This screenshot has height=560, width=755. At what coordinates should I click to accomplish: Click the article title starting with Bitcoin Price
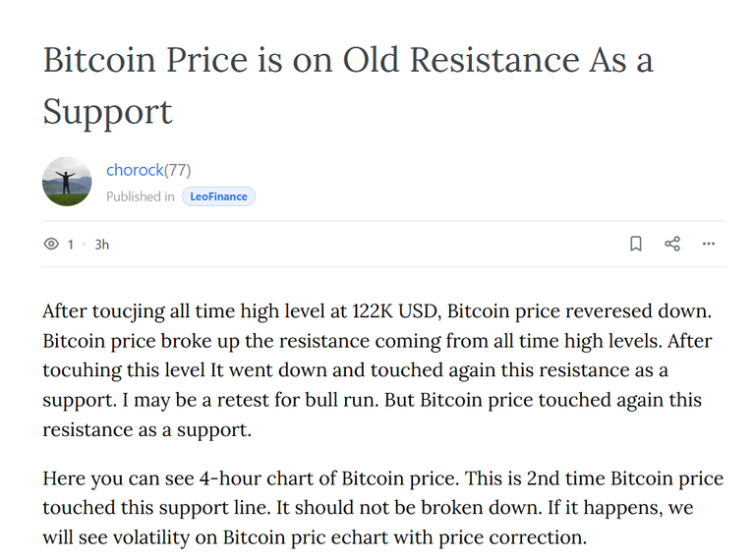pos(348,85)
